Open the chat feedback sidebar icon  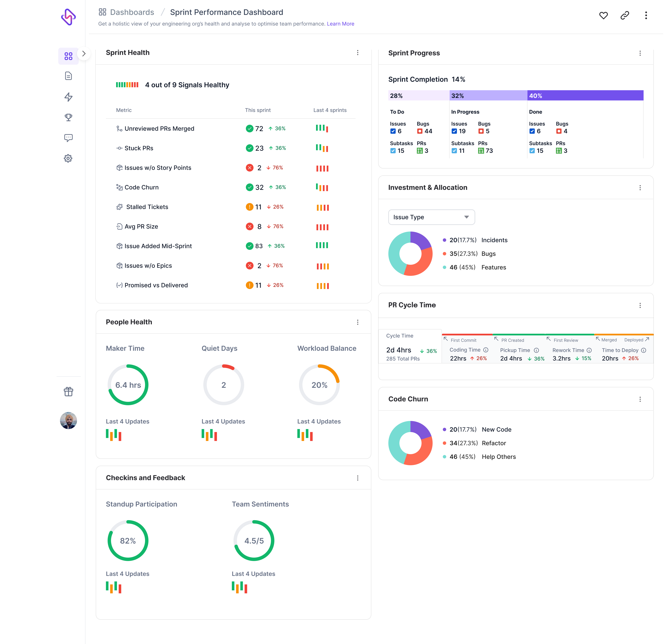68,138
